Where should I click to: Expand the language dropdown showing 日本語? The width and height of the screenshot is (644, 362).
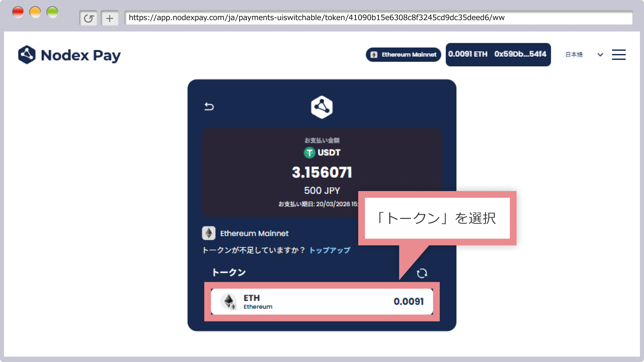tap(584, 55)
